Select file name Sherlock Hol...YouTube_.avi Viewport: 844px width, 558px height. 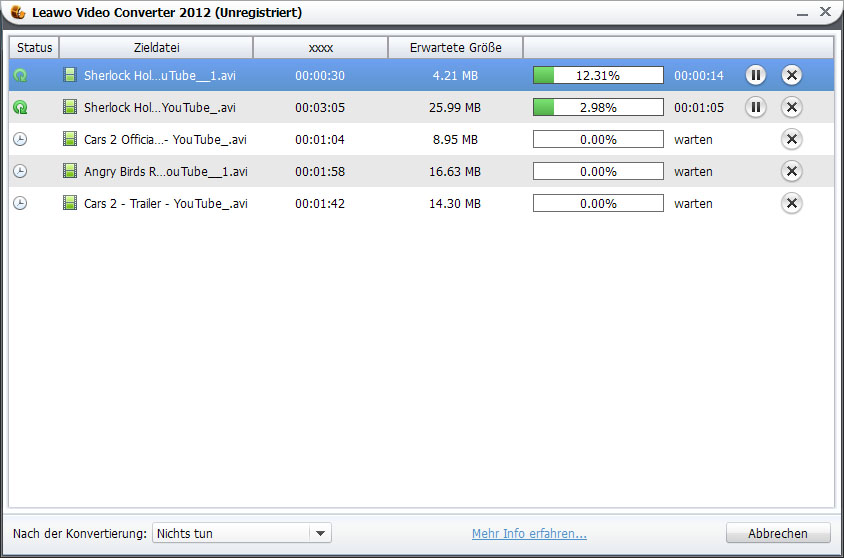pos(160,108)
